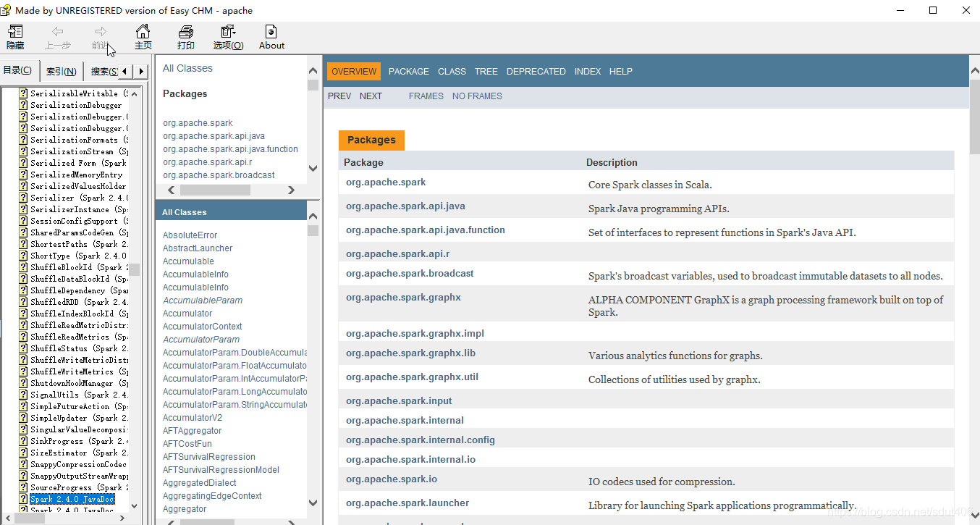Click the Hide (隐藏) toolbar icon
The image size is (980, 525).
pyautogui.click(x=15, y=32)
